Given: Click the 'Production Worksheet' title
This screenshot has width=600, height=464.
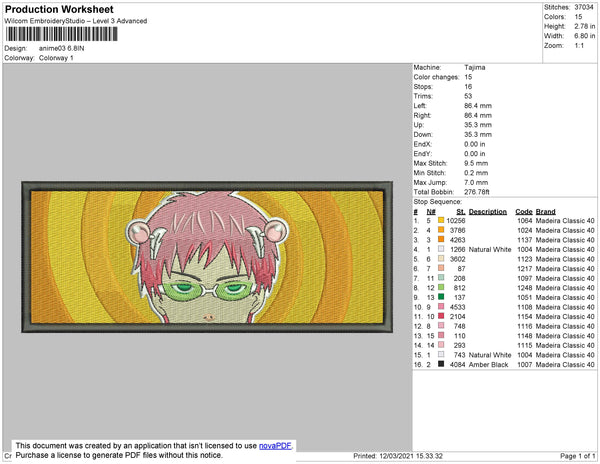Looking at the screenshot, I should 59,10.
